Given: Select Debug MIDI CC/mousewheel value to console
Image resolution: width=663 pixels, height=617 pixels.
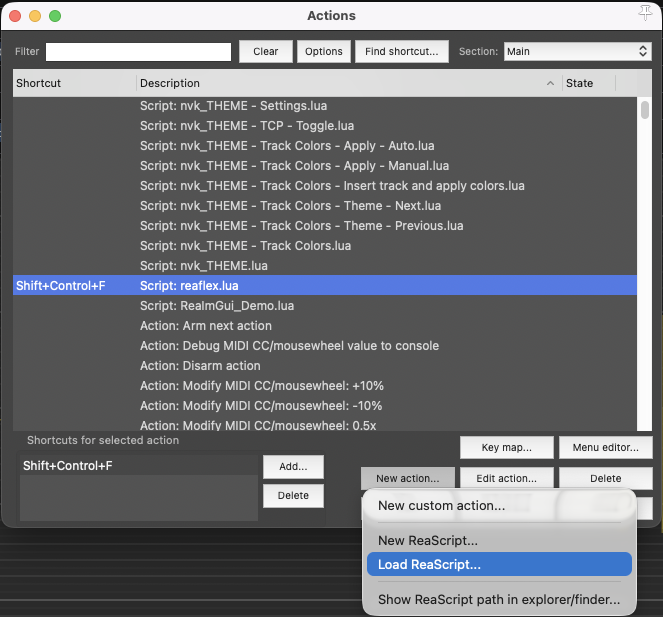Looking at the screenshot, I should (x=325, y=346).
